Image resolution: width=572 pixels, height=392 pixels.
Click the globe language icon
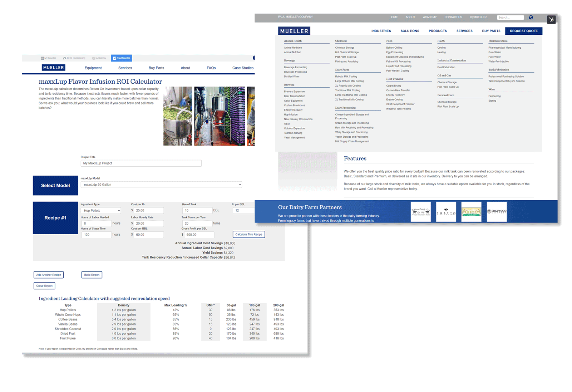531,17
